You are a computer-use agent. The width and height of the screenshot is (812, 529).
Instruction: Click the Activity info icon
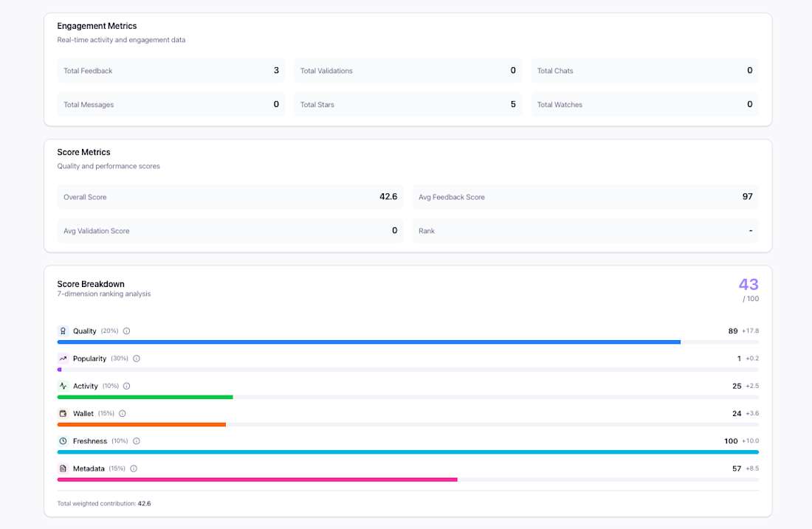(125, 385)
